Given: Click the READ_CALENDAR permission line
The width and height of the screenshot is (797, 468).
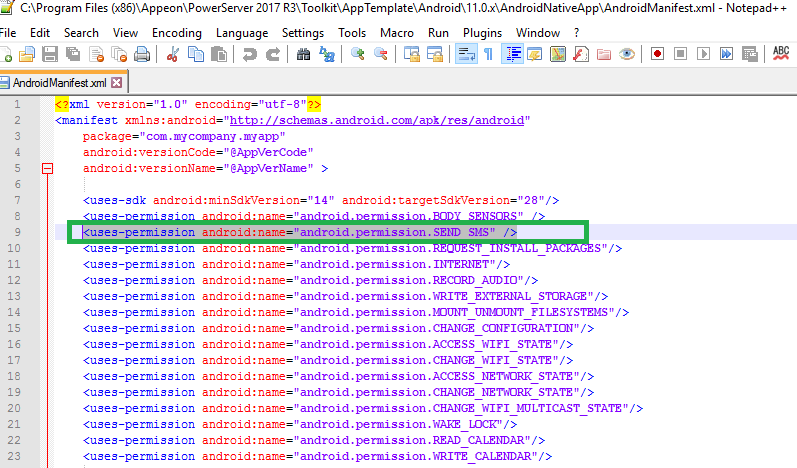Looking at the screenshot, I should point(314,440).
